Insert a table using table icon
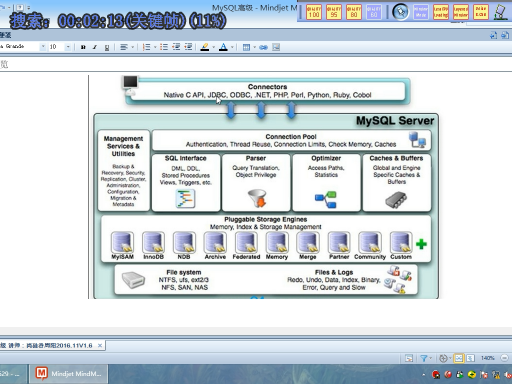This screenshot has width=512, height=384. (246, 47)
